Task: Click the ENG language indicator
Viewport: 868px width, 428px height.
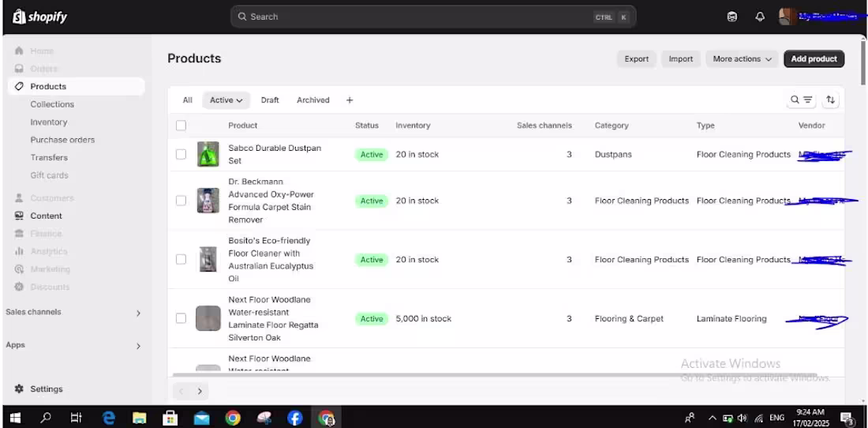Action: [777, 418]
